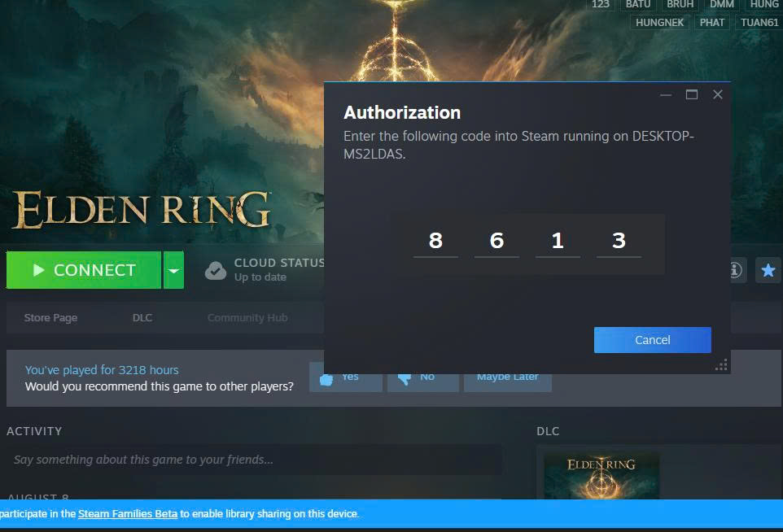
Task: Open the Elden Ring DLC thumbnail
Action: (x=601, y=476)
